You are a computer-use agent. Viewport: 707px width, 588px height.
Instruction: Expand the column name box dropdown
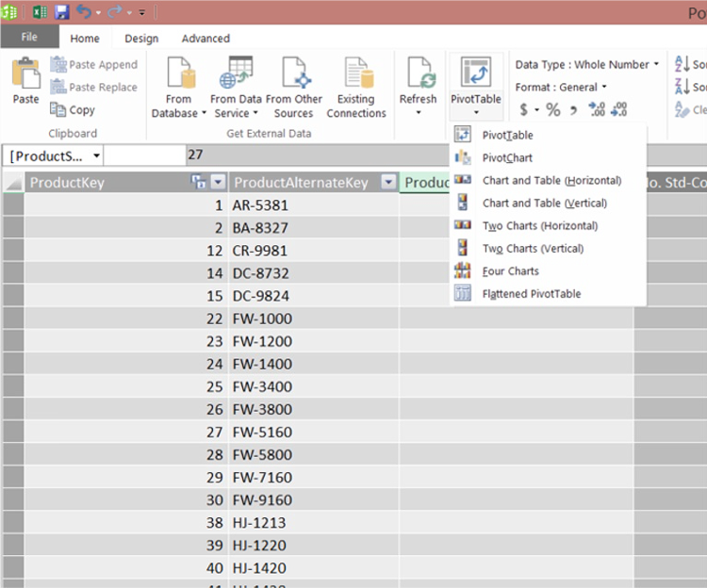pyautogui.click(x=96, y=155)
